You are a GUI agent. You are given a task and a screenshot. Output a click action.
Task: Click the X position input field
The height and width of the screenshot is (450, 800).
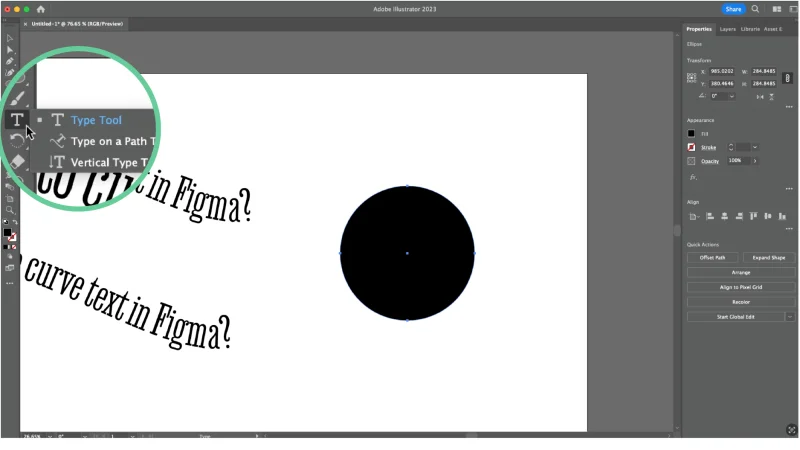[722, 71]
